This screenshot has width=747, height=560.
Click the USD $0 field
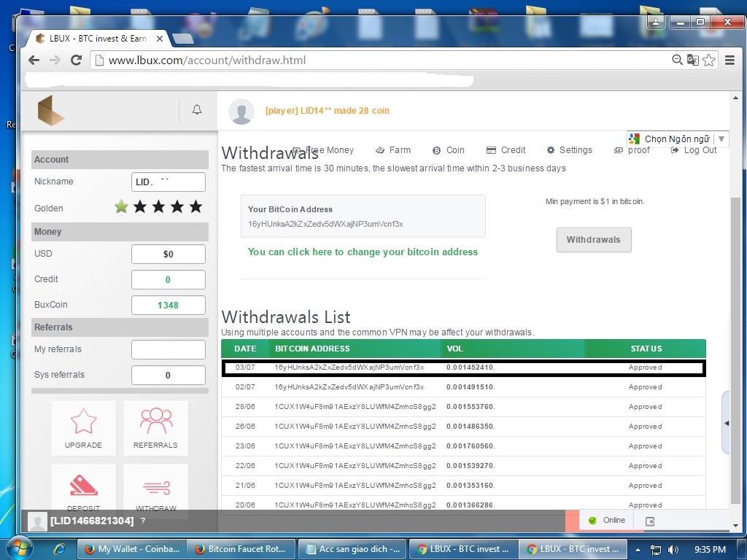tap(169, 254)
